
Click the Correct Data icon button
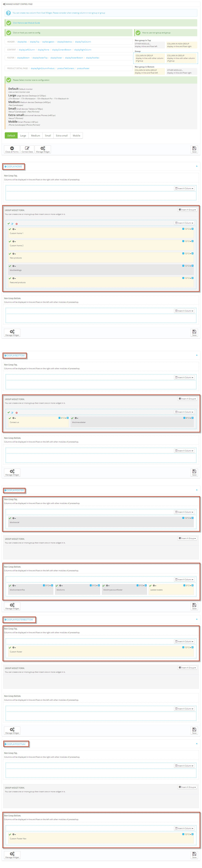coord(27,149)
